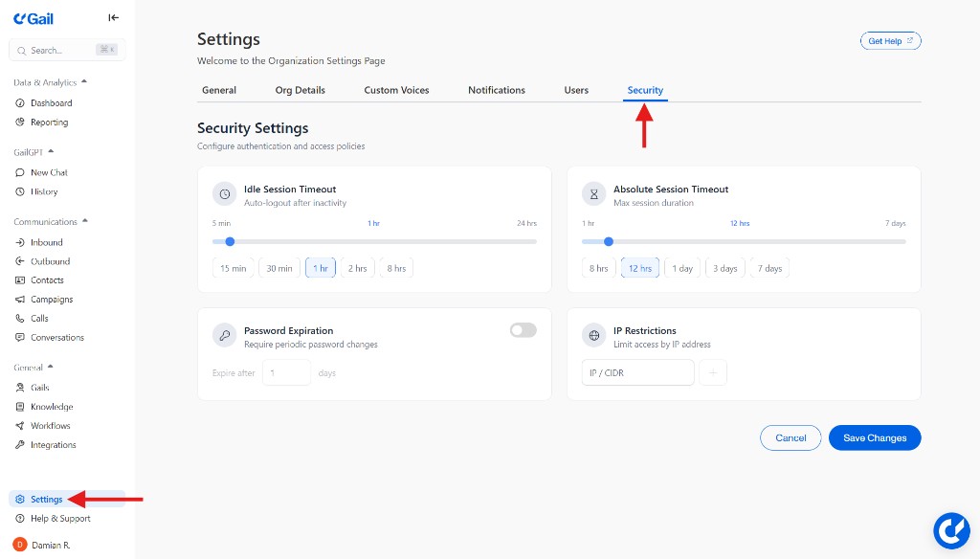The width and height of the screenshot is (980, 559).
Task: Open the Get Help link
Action: click(890, 40)
